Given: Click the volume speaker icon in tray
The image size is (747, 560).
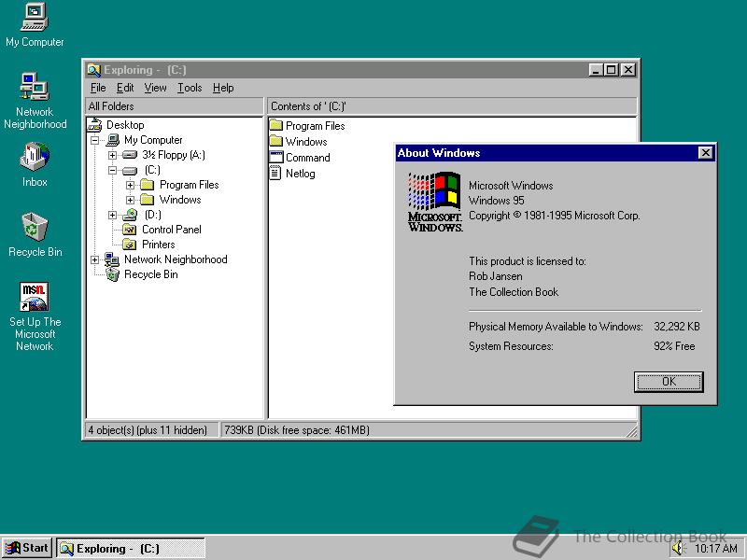Looking at the screenshot, I should tap(677, 548).
